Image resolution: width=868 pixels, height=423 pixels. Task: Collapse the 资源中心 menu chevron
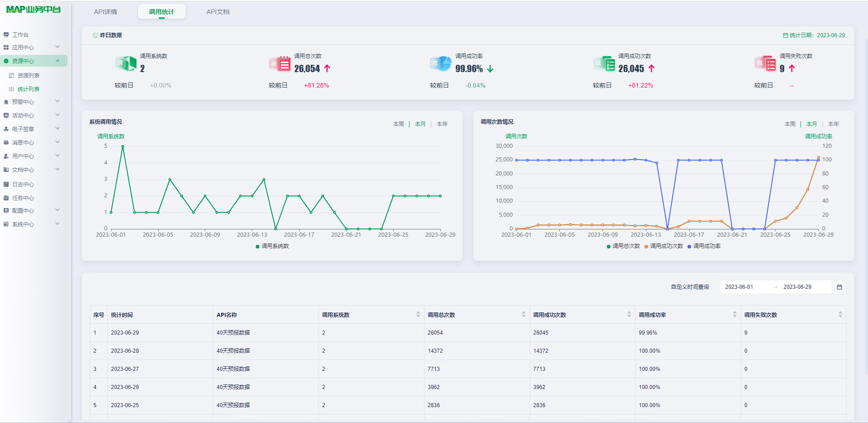[58, 61]
